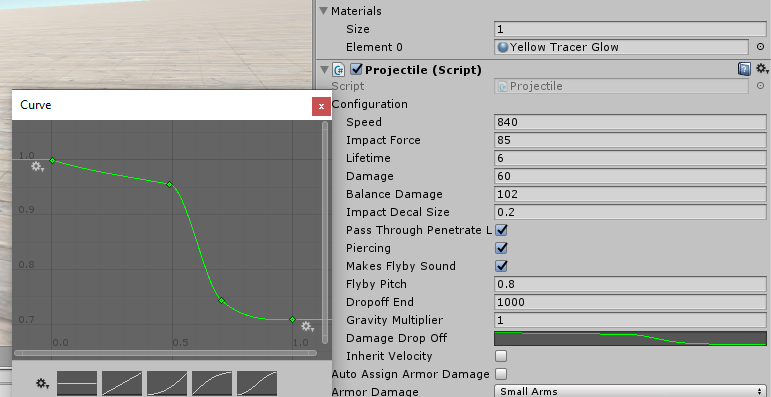This screenshot has height=397, width=771.
Task: Click the Damage Drop Off curve field
Action: pos(630,338)
